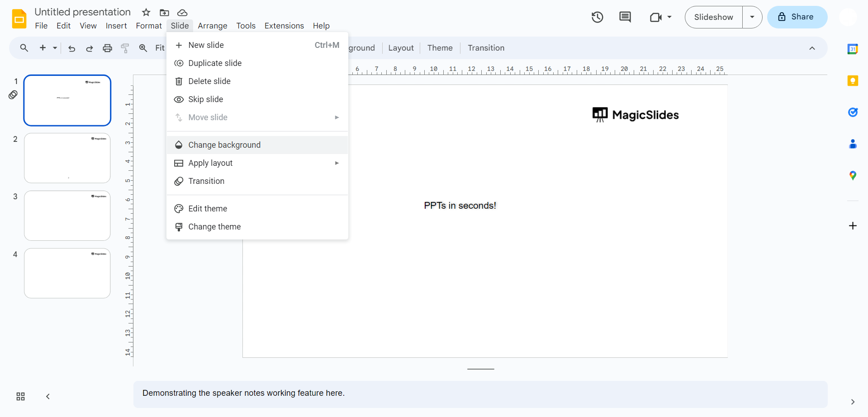Screen dimensions: 868x417
Task: Open the Edit menu
Action: pos(64,26)
